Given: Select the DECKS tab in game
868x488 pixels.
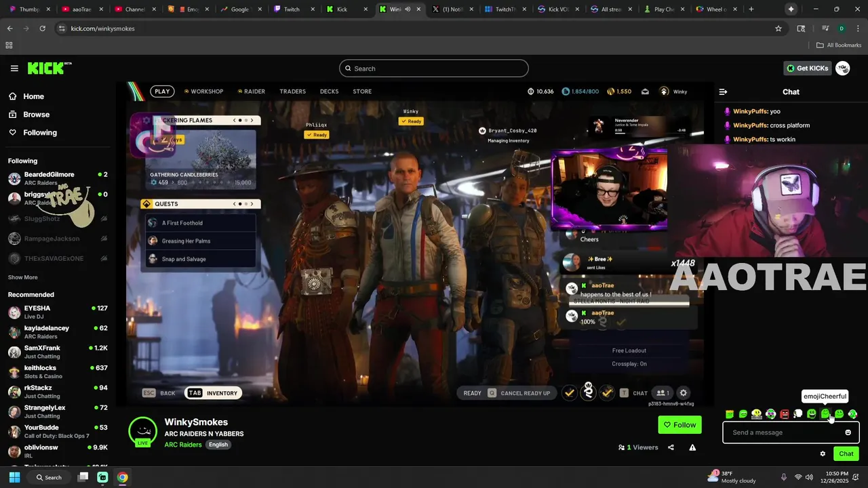Looking at the screenshot, I should pyautogui.click(x=329, y=91).
